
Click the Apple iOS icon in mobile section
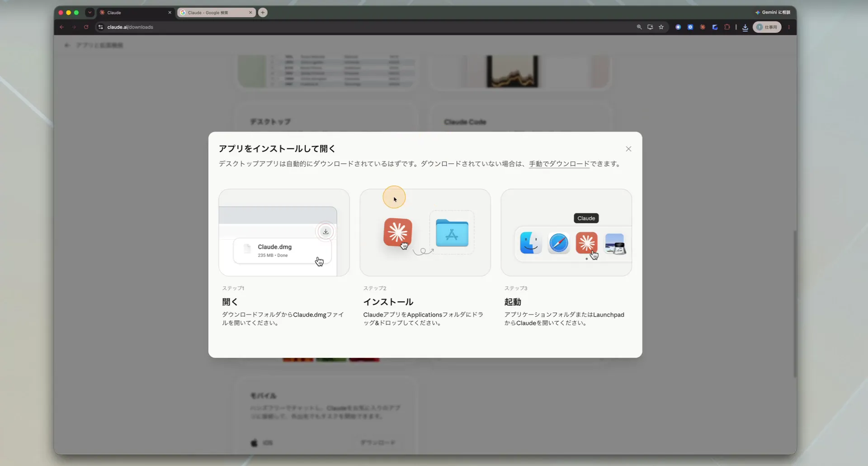coord(254,442)
